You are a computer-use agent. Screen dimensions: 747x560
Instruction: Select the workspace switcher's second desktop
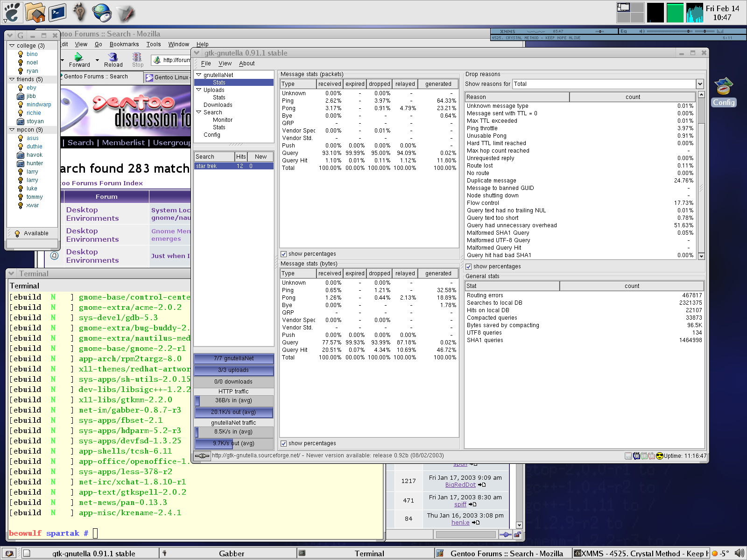tap(637, 7)
